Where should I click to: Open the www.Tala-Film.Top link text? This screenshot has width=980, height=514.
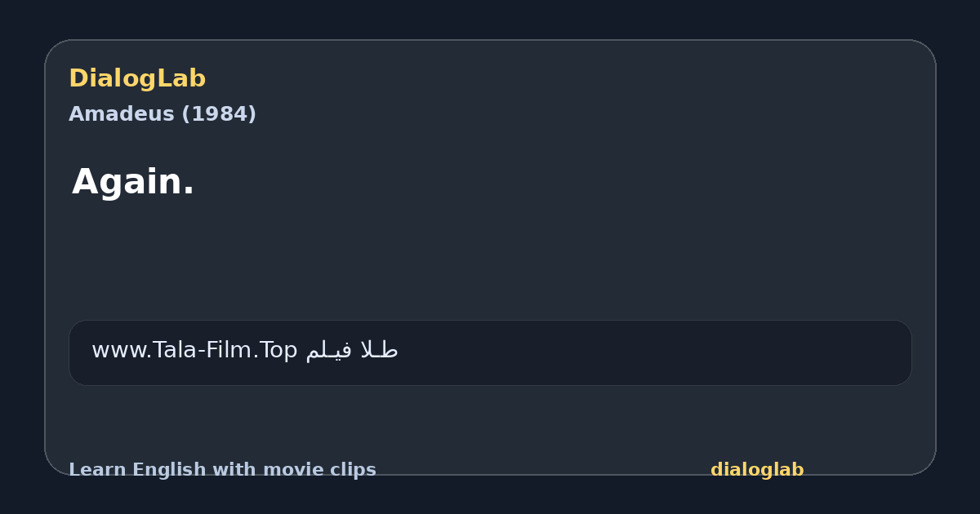[x=194, y=351]
